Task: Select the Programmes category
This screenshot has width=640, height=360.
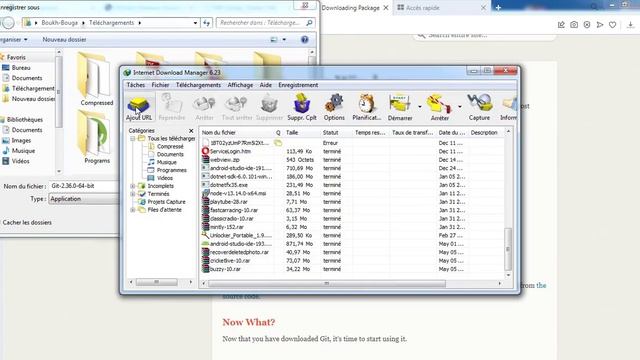Action: pos(171,170)
